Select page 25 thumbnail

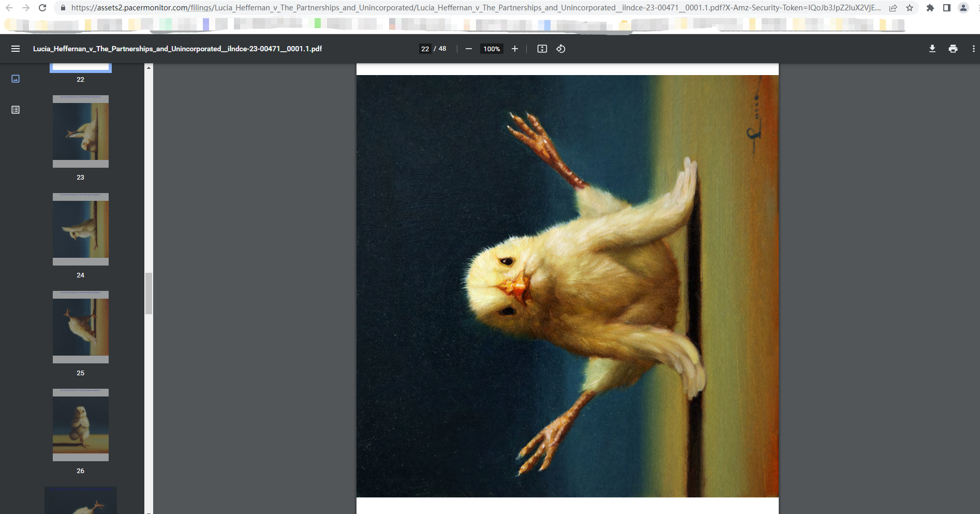81,327
